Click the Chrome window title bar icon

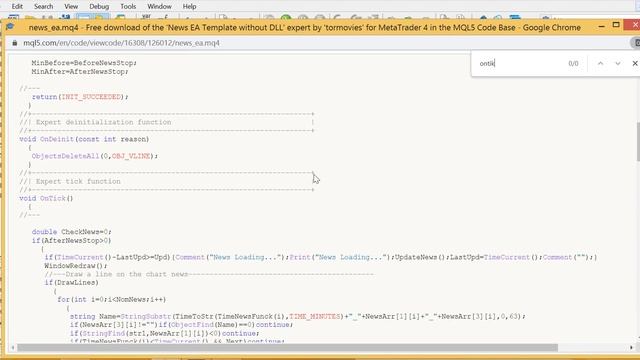(10, 27)
